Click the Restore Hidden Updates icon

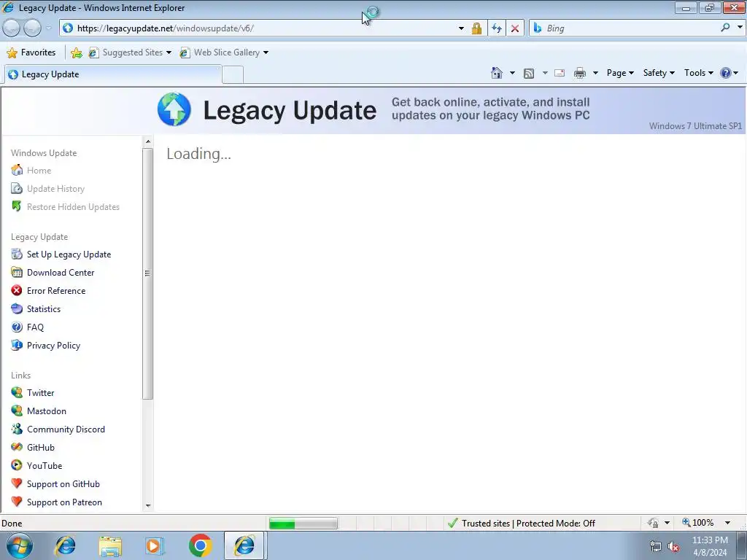point(17,206)
